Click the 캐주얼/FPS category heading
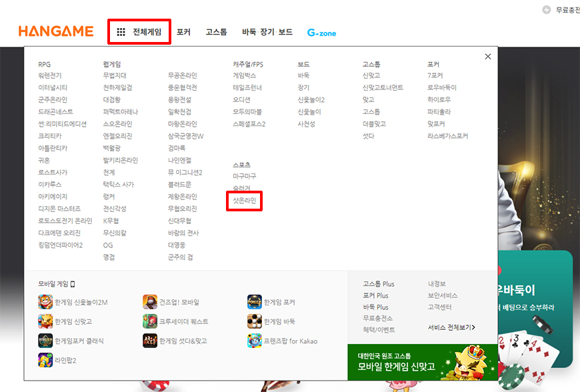The height and width of the screenshot is (392, 580). (x=248, y=65)
